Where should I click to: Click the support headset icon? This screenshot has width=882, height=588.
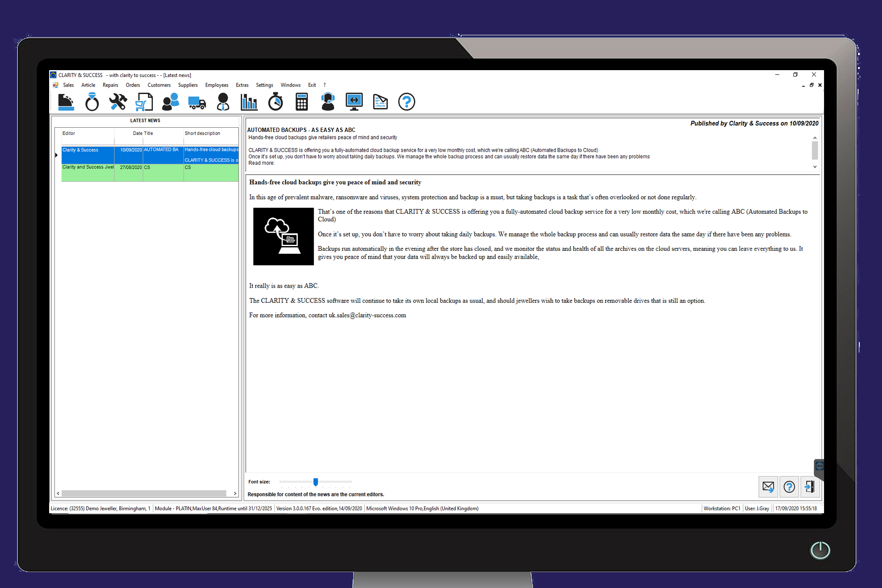click(328, 102)
